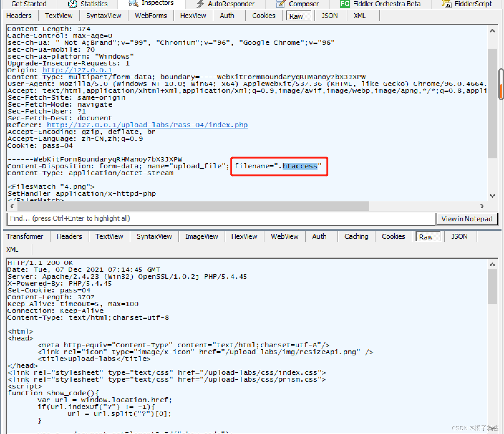Follow the Origin http://127.0.0.1 link
The height and width of the screenshot is (434, 504).
click(x=77, y=70)
